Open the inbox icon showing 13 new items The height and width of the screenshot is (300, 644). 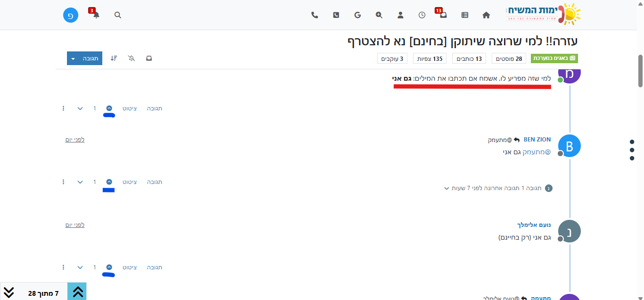pos(443,15)
